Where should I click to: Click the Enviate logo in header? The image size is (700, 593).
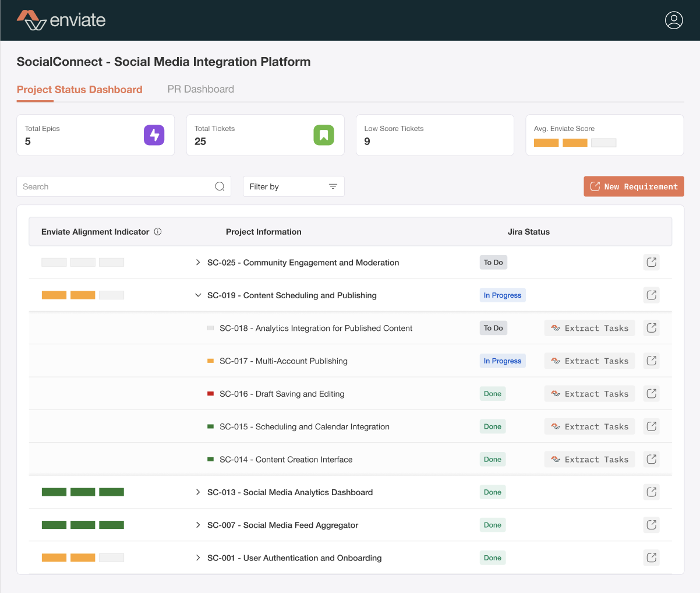(61, 20)
